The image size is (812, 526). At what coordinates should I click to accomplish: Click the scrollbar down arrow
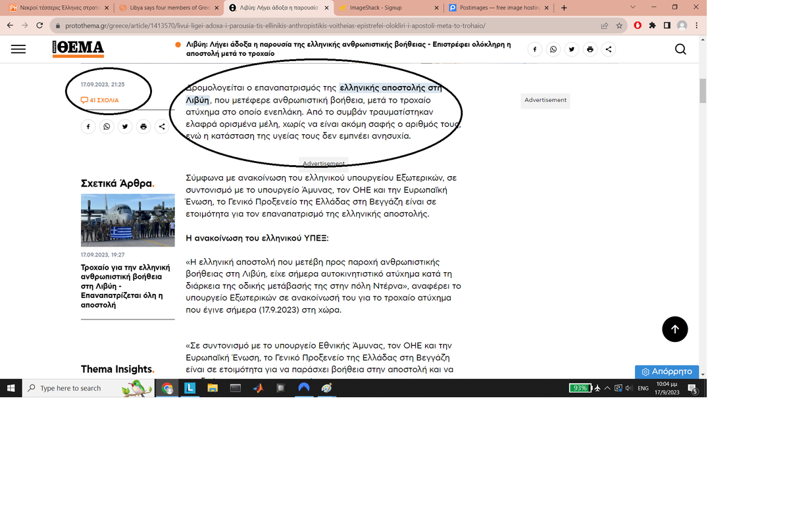coord(703,374)
